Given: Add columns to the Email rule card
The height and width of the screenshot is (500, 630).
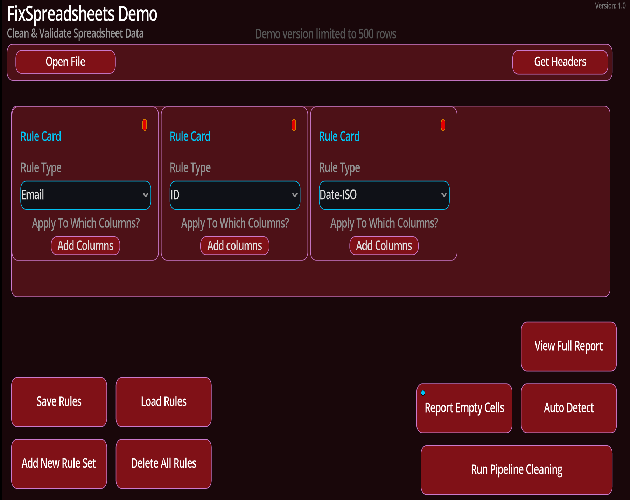Looking at the screenshot, I should (x=86, y=246).
